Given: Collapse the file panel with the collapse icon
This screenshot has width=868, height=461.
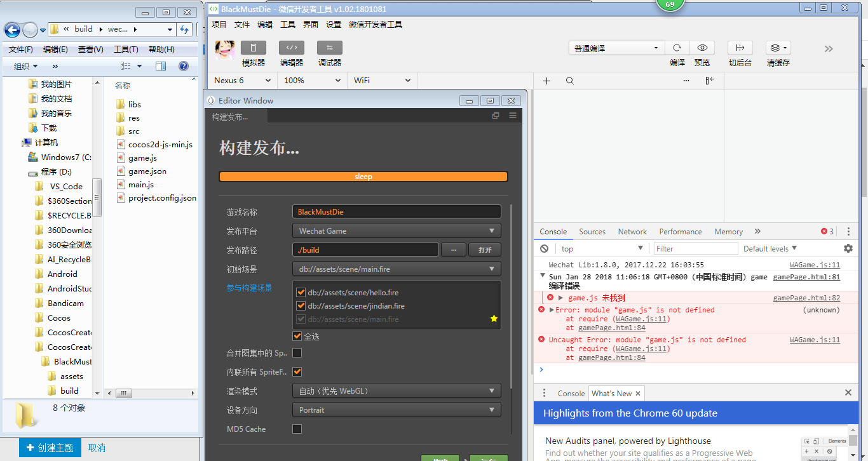Looking at the screenshot, I should (710, 81).
